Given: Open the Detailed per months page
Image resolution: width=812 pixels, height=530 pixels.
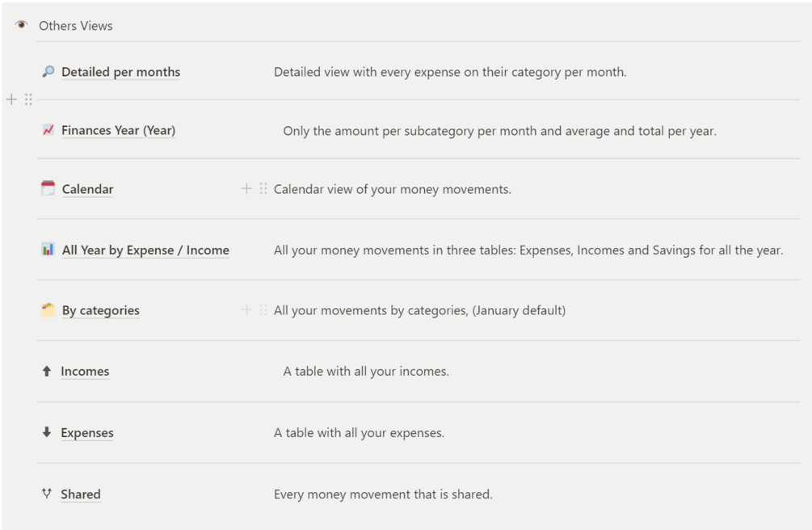Looking at the screenshot, I should pyautogui.click(x=120, y=72).
